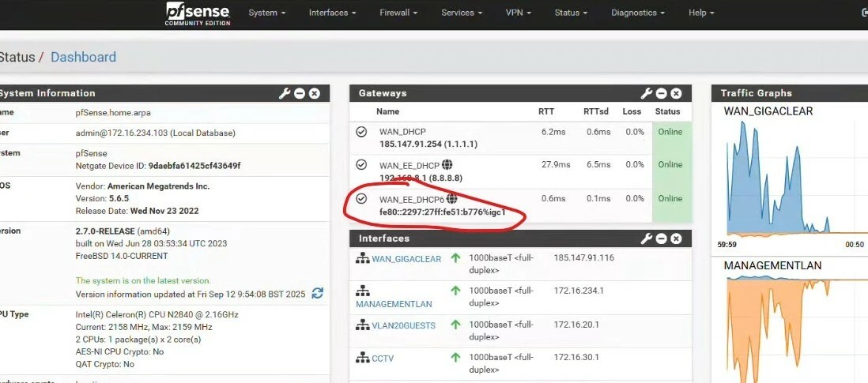The image size is (868, 383).
Task: Select the IP address 172.16.234.1
Action: pyautogui.click(x=579, y=291)
